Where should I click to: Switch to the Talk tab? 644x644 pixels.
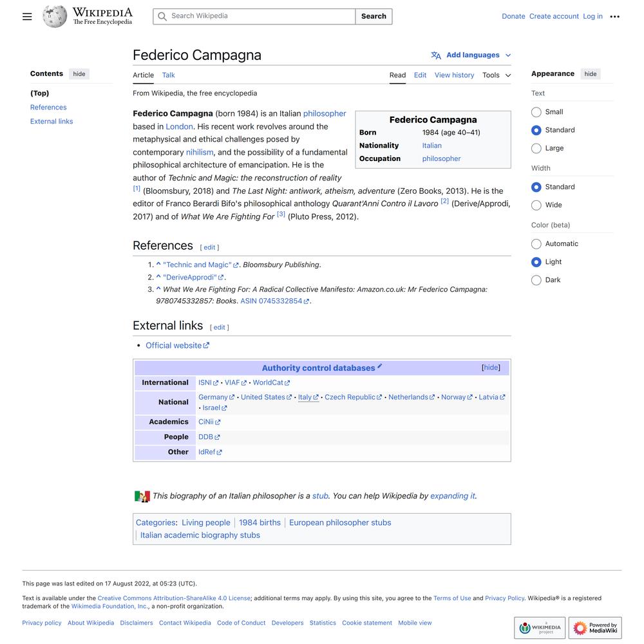[x=168, y=75]
